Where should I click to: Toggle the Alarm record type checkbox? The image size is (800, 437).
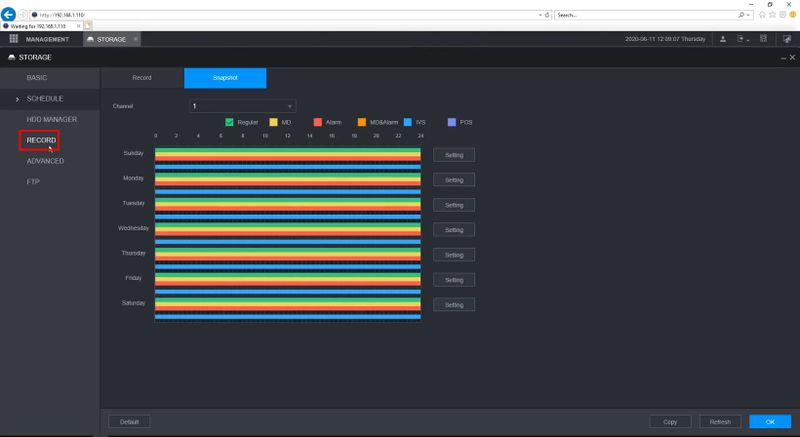317,122
